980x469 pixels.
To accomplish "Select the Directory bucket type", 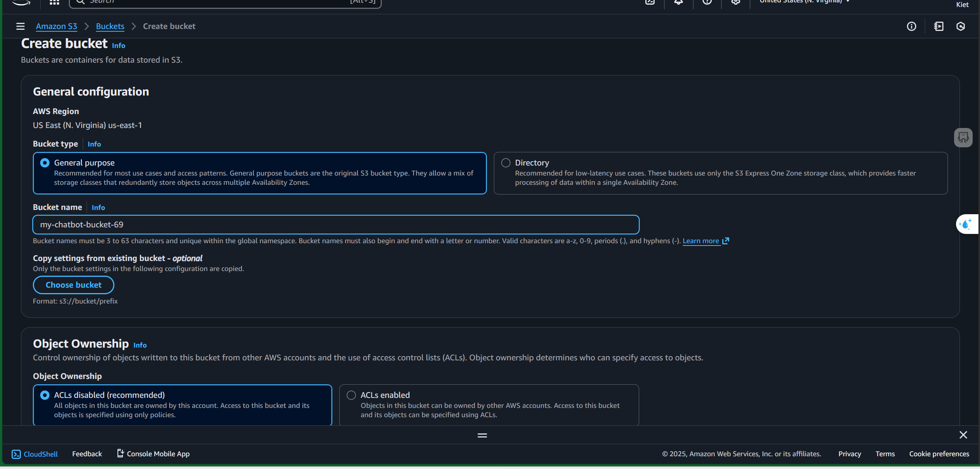I will click(506, 163).
